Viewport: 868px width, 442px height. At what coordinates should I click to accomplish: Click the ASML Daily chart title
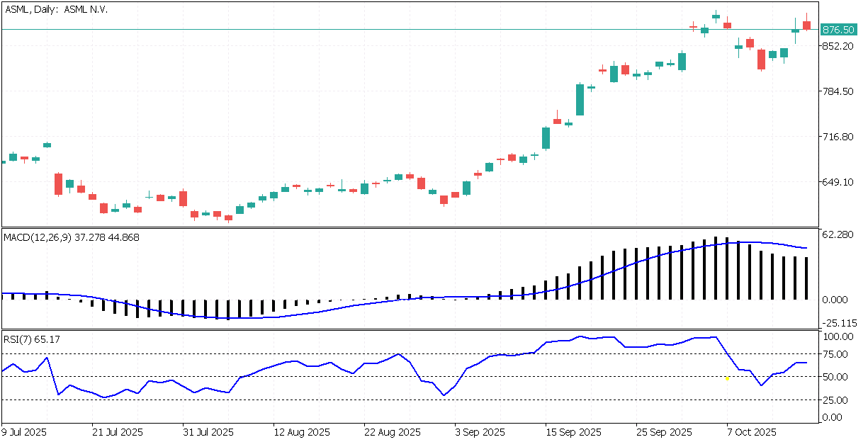click(x=57, y=10)
